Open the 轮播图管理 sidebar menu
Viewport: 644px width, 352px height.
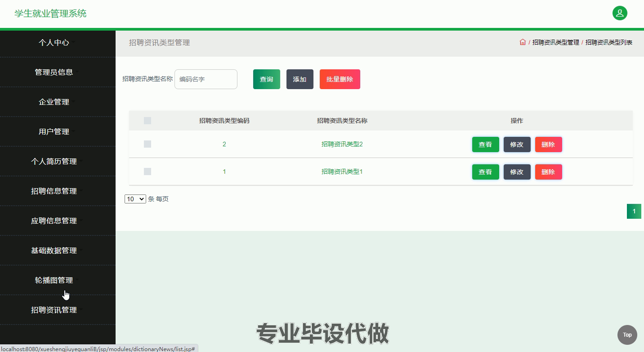click(x=58, y=280)
